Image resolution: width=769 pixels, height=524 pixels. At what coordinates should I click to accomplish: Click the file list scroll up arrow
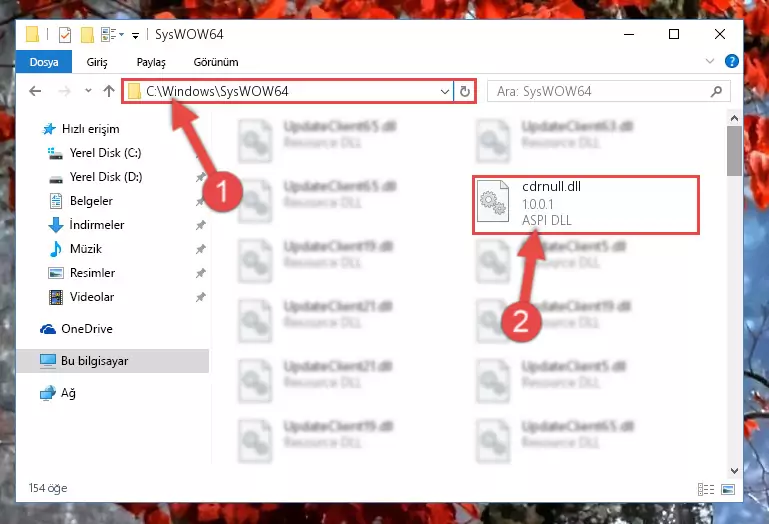[734, 118]
